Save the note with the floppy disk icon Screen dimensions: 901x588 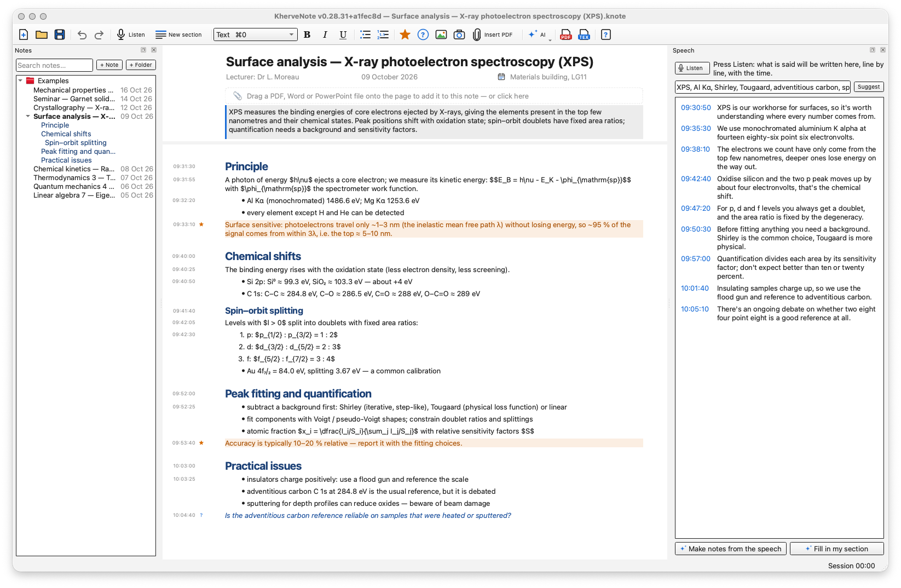60,34
